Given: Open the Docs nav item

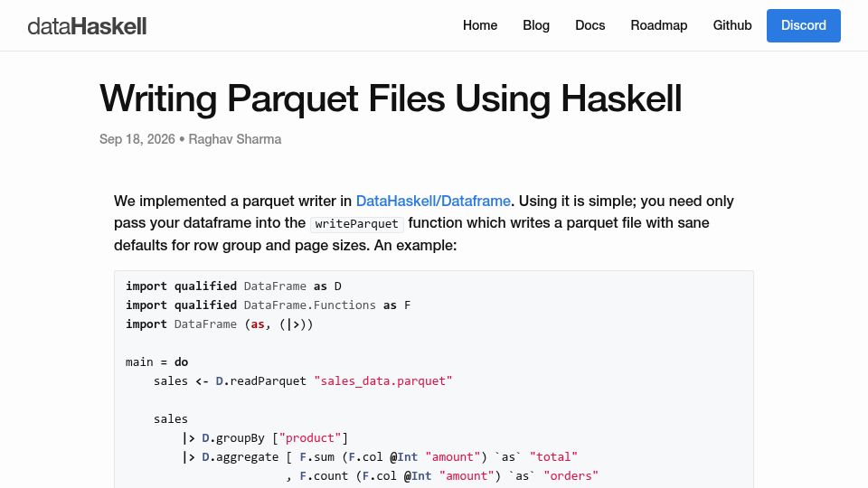Looking at the screenshot, I should pos(590,25).
